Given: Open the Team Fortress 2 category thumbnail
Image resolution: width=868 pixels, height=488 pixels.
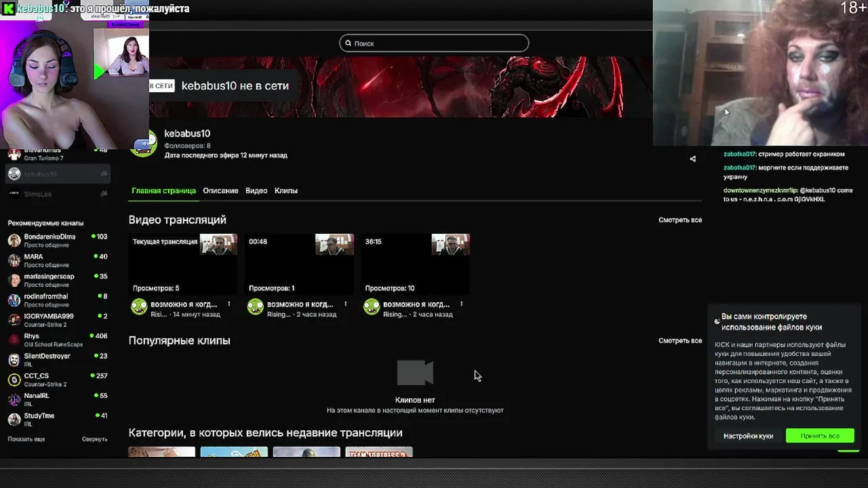Looking at the screenshot, I should [379, 453].
